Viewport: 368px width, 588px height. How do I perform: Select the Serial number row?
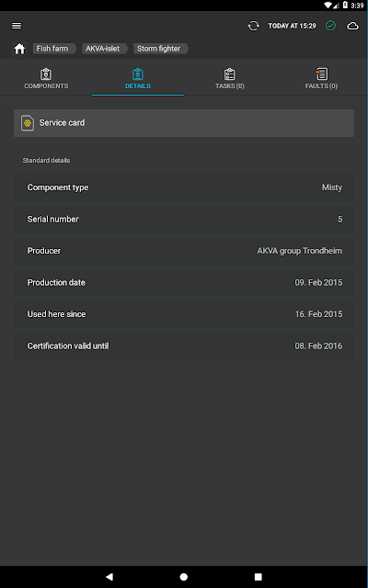point(184,220)
